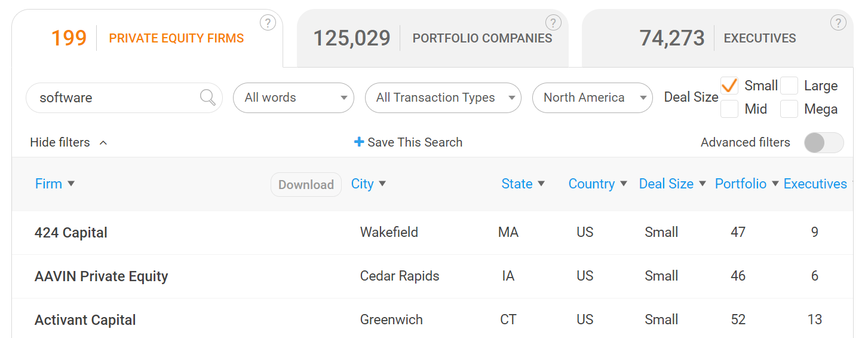
Task: Enable the Advanced filters toggle
Action: click(824, 142)
